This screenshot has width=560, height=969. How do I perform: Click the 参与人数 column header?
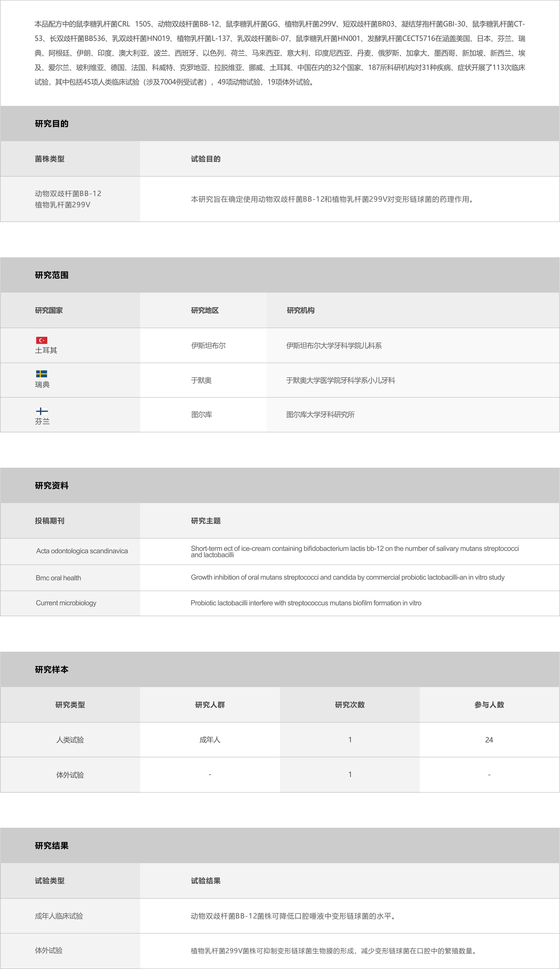pos(489,705)
